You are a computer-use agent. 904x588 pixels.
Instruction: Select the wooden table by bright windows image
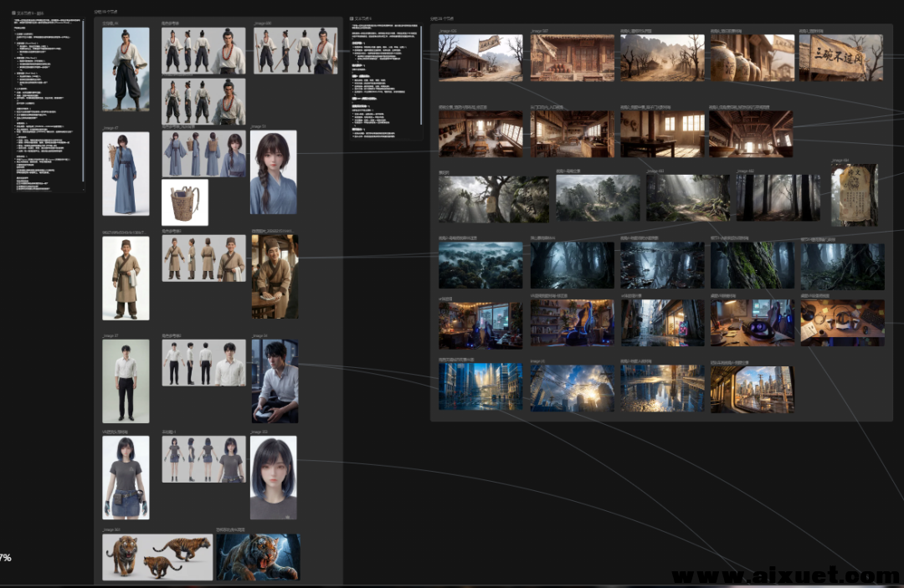click(662, 134)
